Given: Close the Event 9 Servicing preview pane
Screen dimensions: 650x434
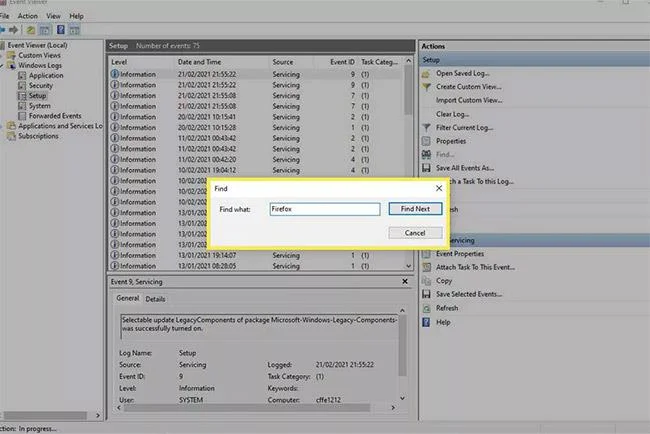Looking at the screenshot, I should click(x=405, y=281).
